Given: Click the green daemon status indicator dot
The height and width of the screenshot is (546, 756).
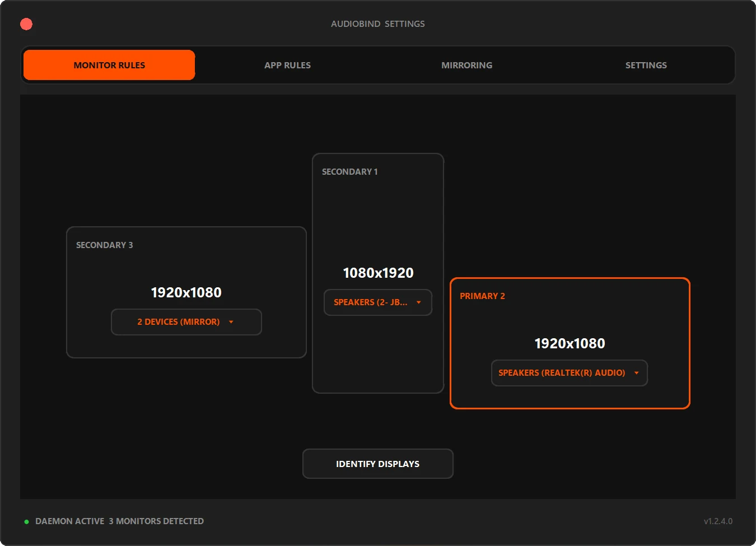Looking at the screenshot, I should click(26, 522).
